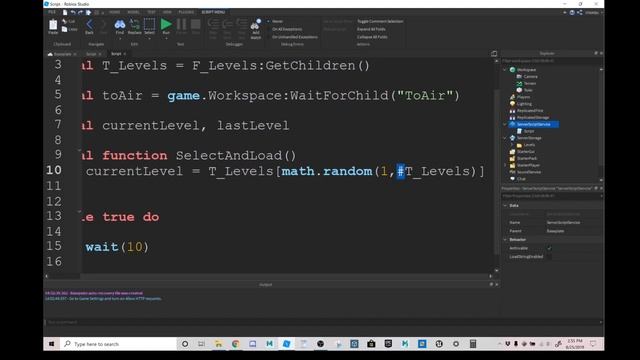Open Find dropdown arrow below Find

coord(120,38)
